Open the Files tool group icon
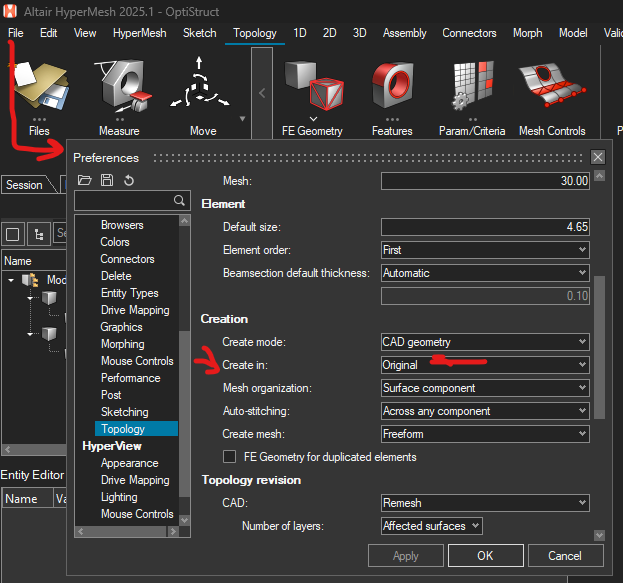 tap(41, 85)
